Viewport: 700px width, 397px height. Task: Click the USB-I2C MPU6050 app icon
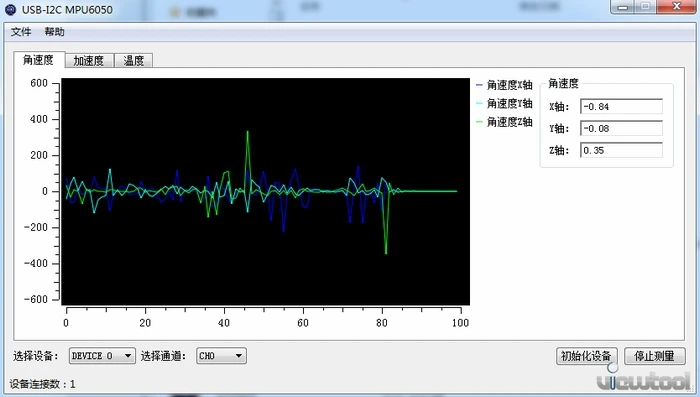[x=10, y=9]
